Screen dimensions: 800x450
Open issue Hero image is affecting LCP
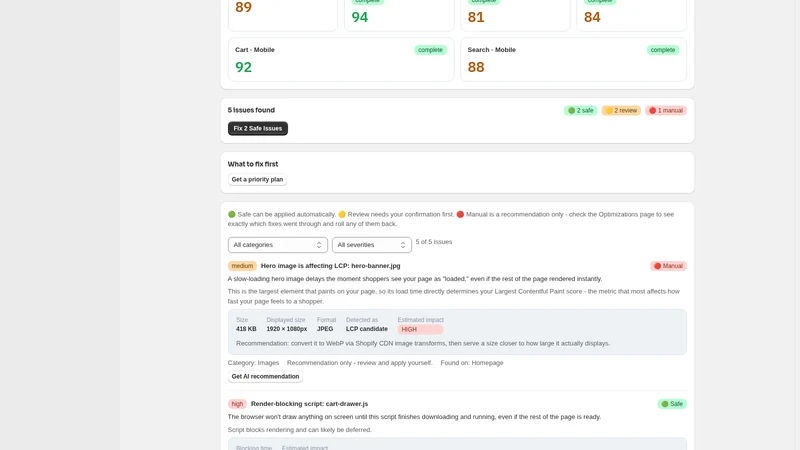(x=331, y=266)
